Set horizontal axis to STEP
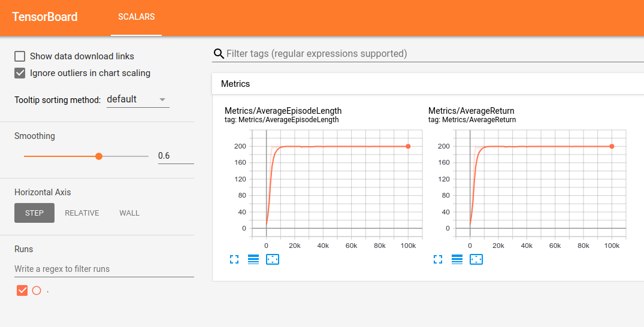The width and height of the screenshot is (644, 327). pyautogui.click(x=34, y=213)
